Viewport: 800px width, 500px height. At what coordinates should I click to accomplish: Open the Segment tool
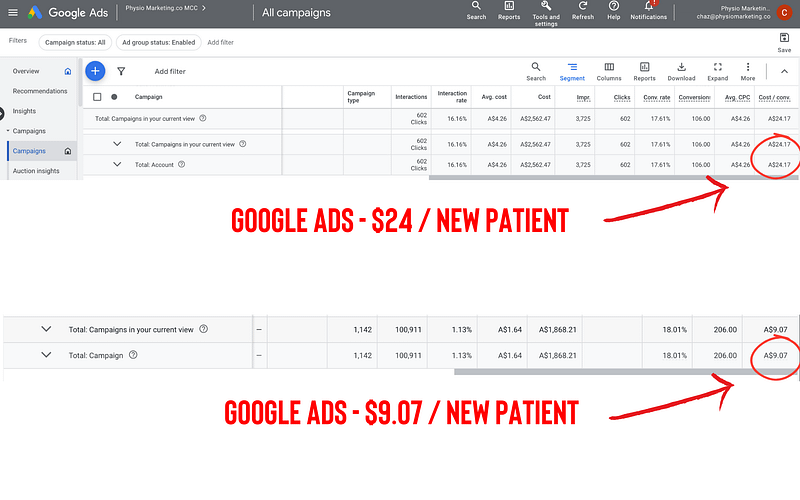572,71
